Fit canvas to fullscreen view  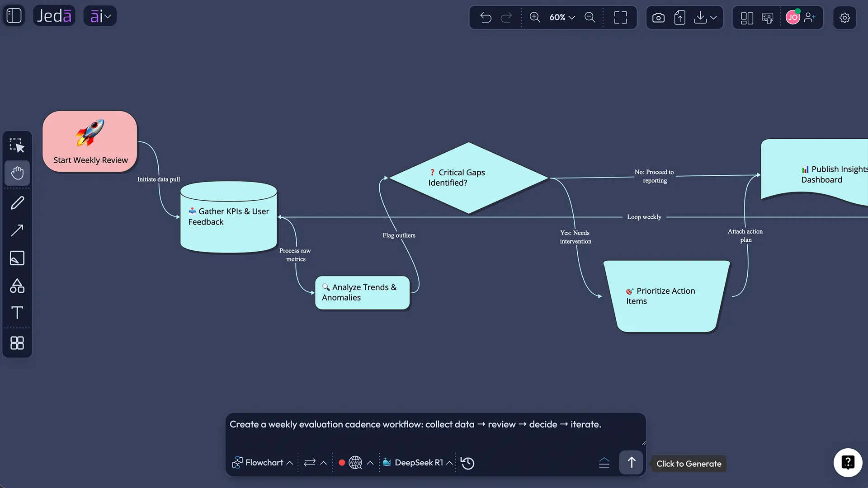[620, 18]
